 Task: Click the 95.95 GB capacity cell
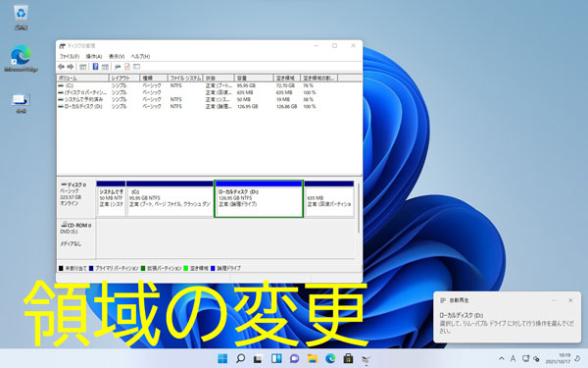[x=246, y=85]
